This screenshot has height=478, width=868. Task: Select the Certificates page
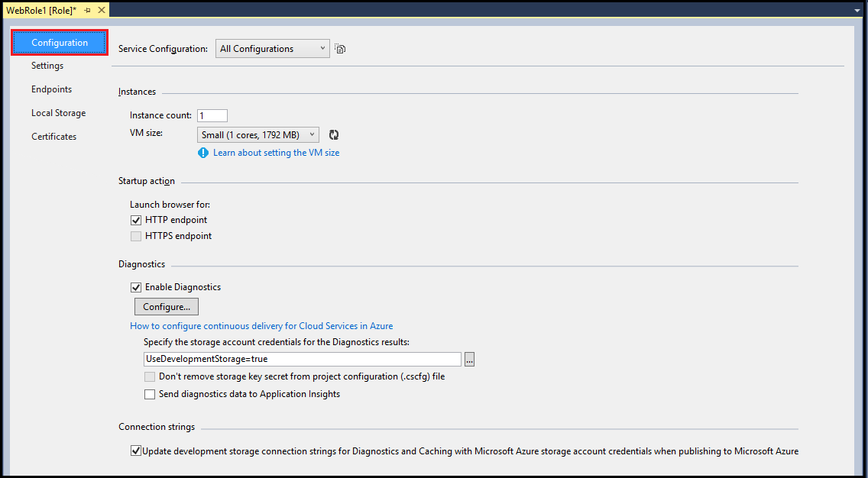click(53, 136)
